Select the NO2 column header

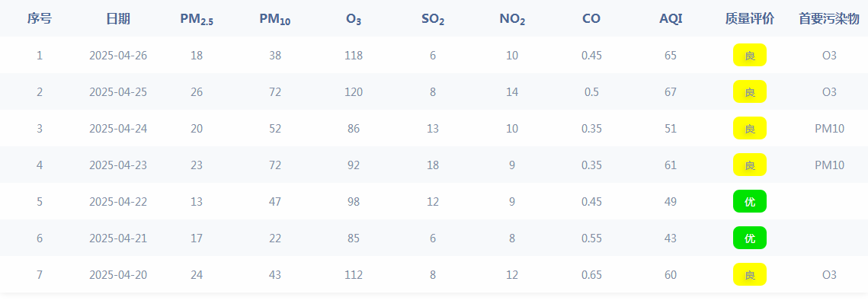[x=512, y=19]
